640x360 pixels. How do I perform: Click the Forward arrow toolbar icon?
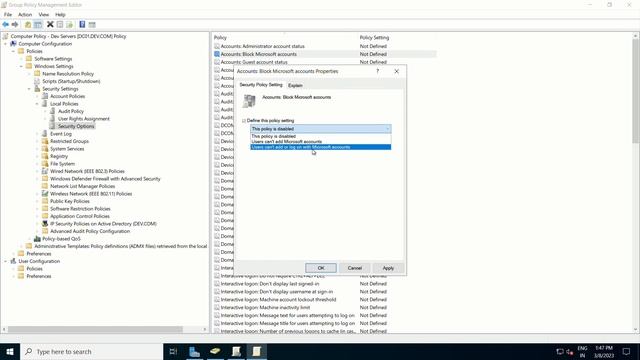15,25
